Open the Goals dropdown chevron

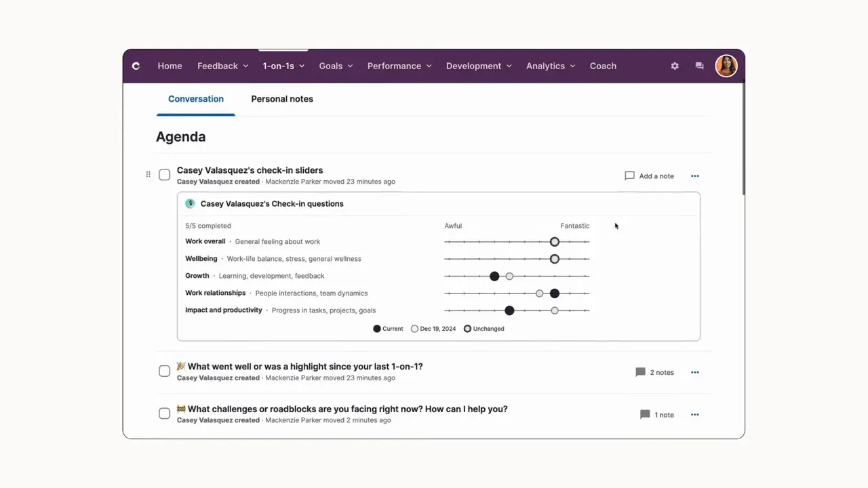click(350, 66)
